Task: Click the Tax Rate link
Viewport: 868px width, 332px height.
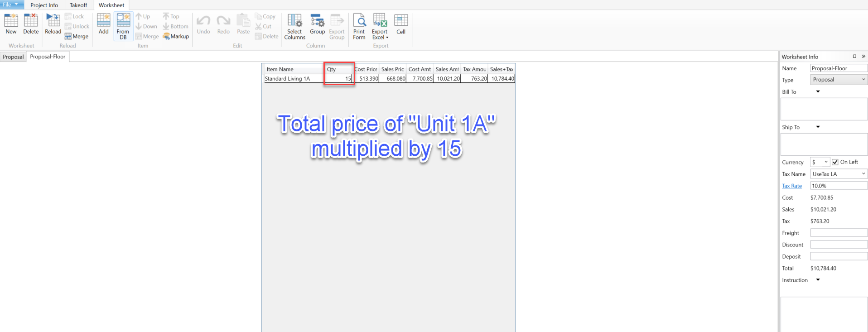Action: pos(792,186)
